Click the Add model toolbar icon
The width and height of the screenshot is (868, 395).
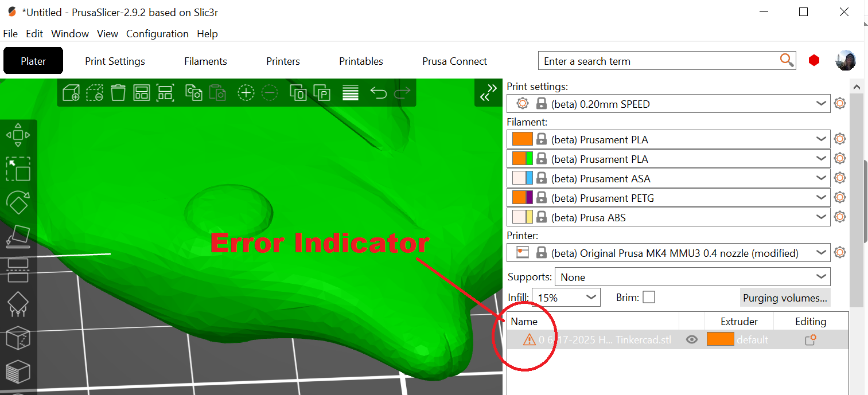point(71,93)
